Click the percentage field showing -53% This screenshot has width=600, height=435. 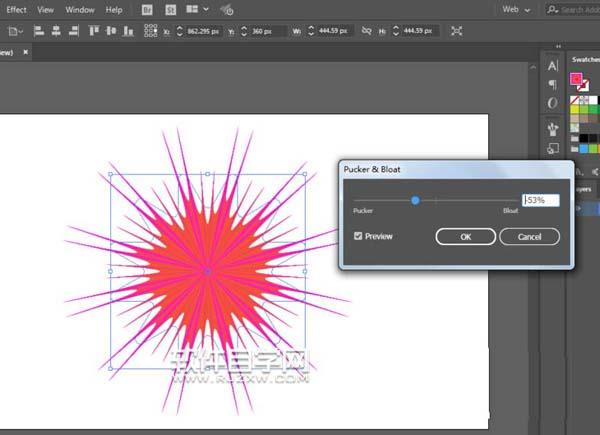coord(540,201)
